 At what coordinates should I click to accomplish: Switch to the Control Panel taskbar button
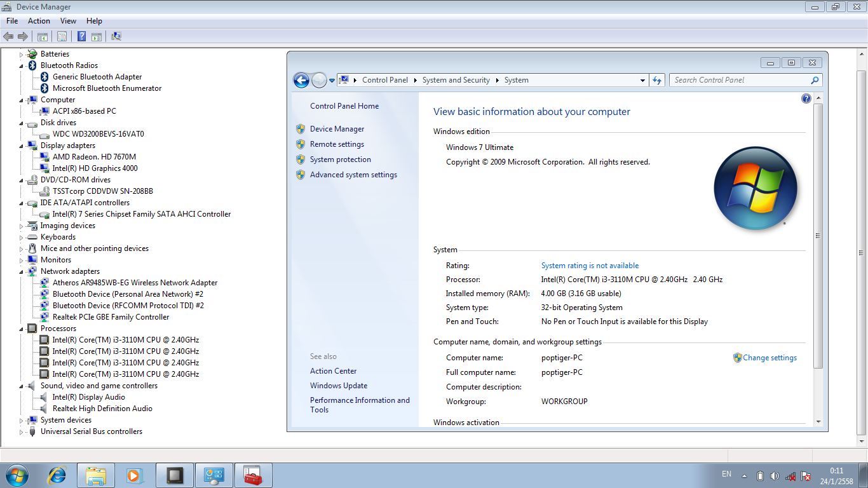[x=214, y=475]
